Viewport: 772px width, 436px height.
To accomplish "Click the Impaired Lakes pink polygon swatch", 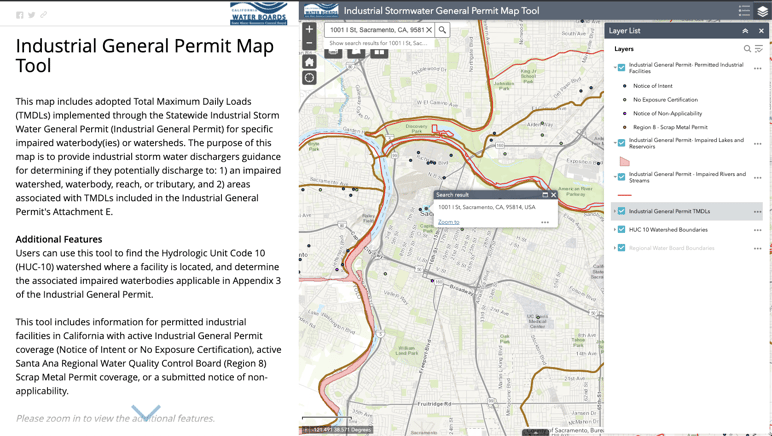I will pyautogui.click(x=624, y=160).
